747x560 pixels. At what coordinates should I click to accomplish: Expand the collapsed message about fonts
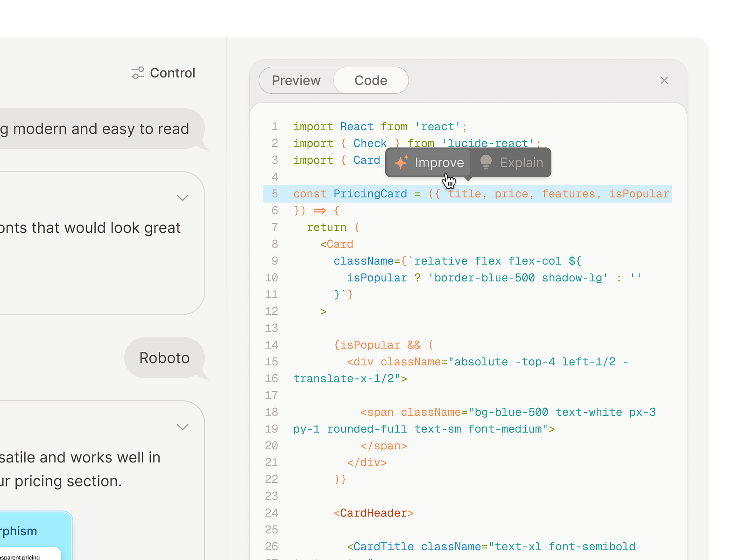[x=183, y=198]
